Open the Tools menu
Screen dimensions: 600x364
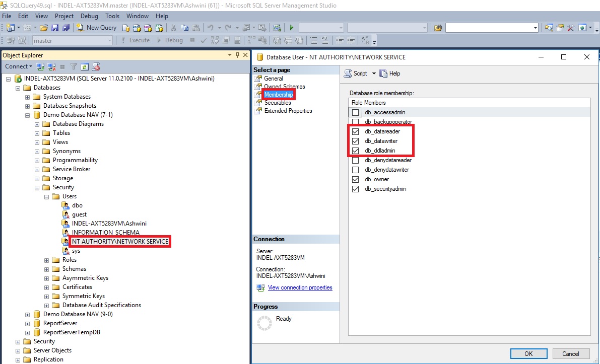pyautogui.click(x=112, y=16)
